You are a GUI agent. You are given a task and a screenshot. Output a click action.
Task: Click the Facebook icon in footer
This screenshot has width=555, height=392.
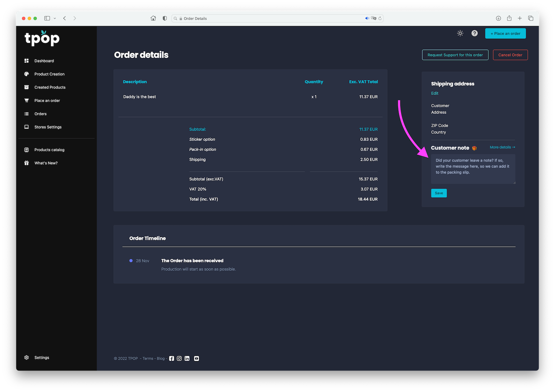pyautogui.click(x=171, y=358)
